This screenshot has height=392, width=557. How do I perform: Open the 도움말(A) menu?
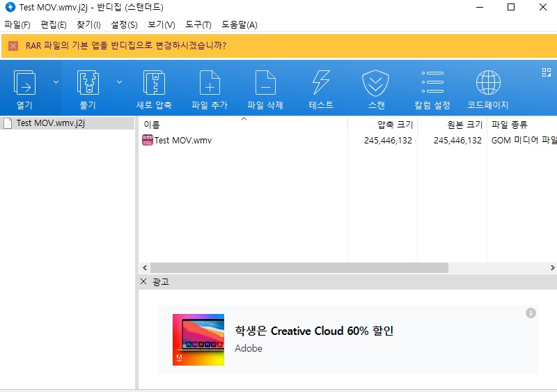tap(240, 24)
